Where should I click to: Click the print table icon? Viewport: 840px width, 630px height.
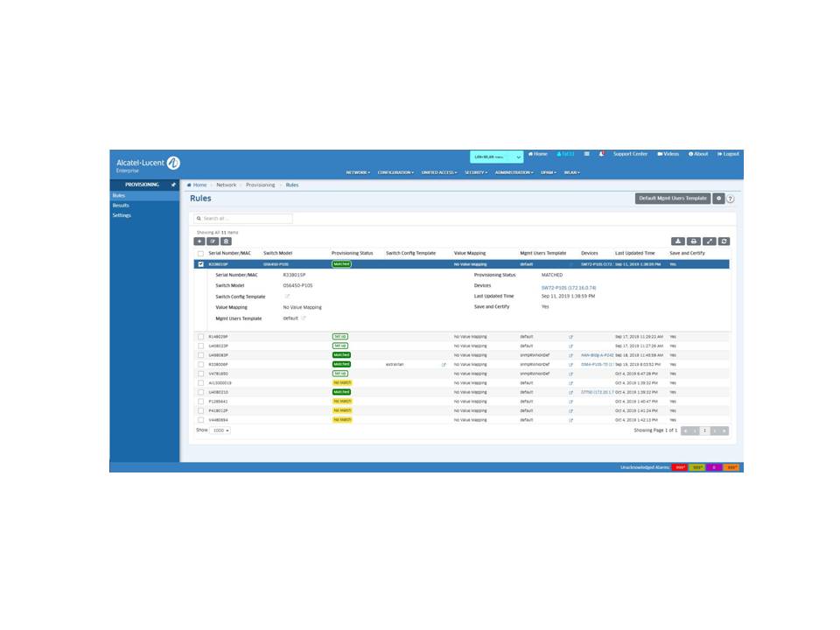click(x=694, y=241)
